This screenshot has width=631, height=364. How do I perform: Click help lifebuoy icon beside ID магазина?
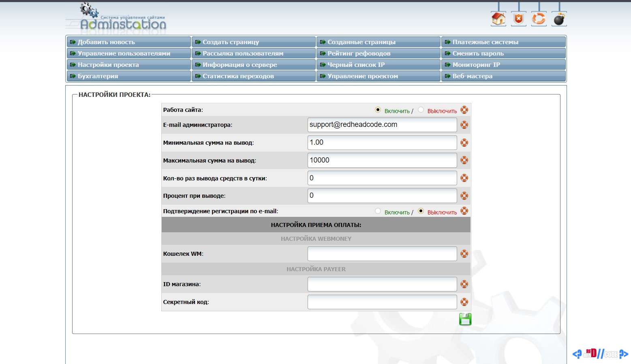click(x=464, y=284)
